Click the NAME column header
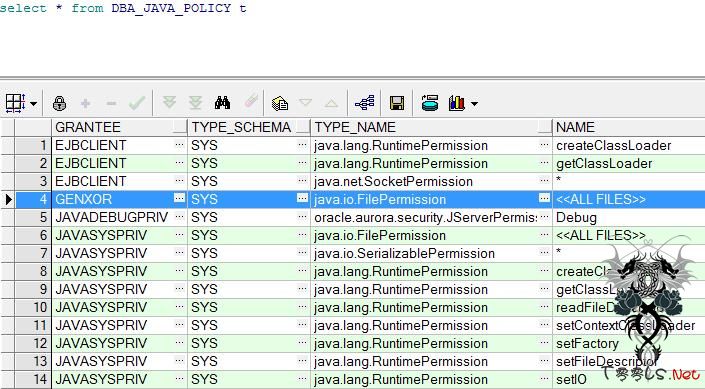Screen dimensions: 705x389 629,127
